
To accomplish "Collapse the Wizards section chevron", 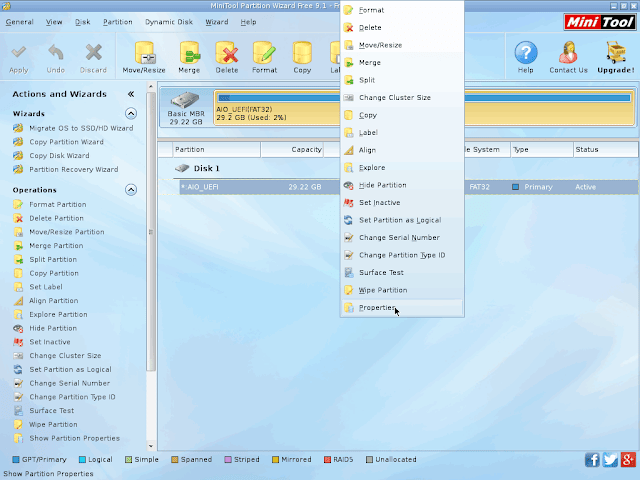I will click(x=131, y=113).
